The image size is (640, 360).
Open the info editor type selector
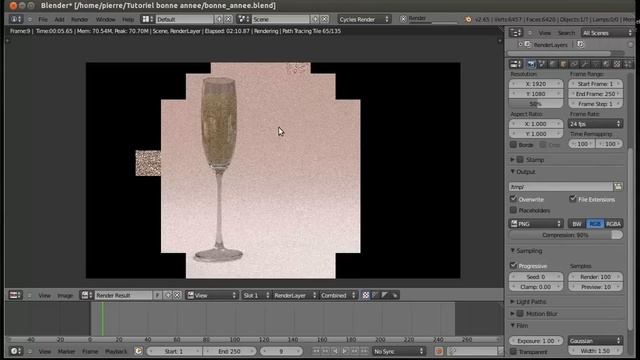(x=16, y=19)
